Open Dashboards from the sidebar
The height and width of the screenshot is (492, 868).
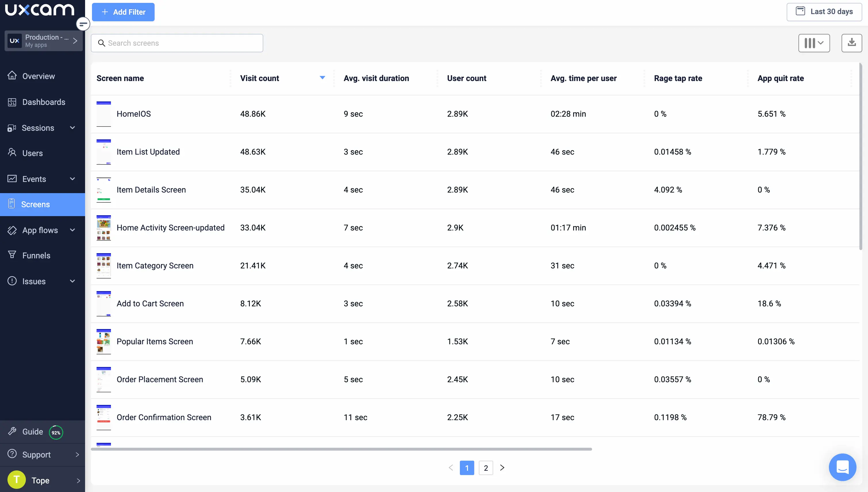pyautogui.click(x=43, y=102)
